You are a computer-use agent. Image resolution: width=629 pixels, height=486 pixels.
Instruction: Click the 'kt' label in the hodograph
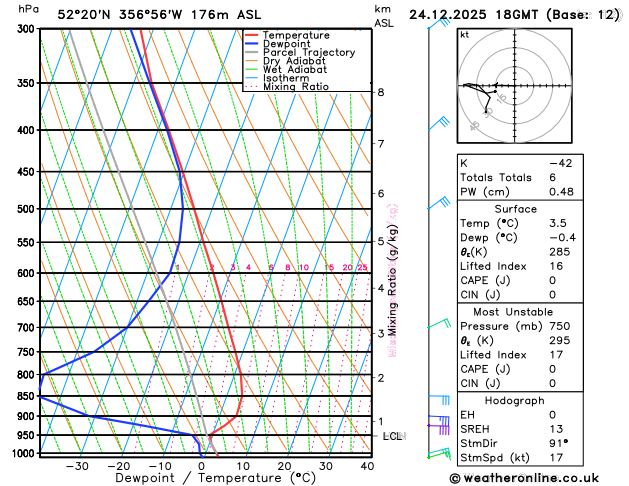[x=465, y=35]
